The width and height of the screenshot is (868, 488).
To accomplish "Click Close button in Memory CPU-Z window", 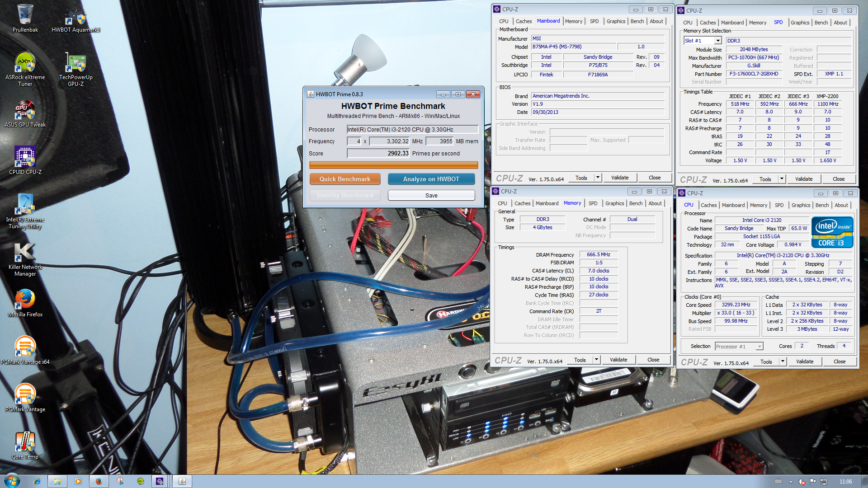I will [x=653, y=360].
